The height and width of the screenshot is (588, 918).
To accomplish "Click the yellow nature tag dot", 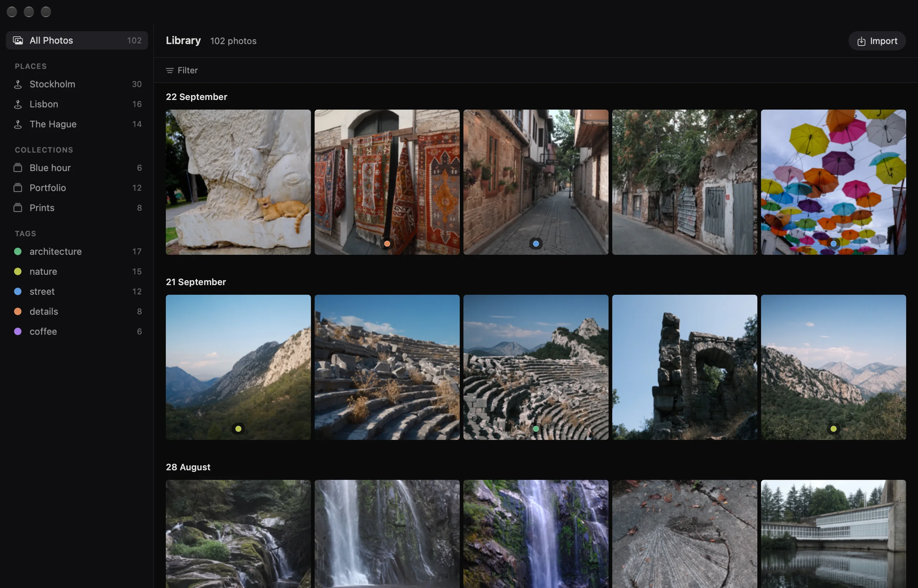I will 18,271.
